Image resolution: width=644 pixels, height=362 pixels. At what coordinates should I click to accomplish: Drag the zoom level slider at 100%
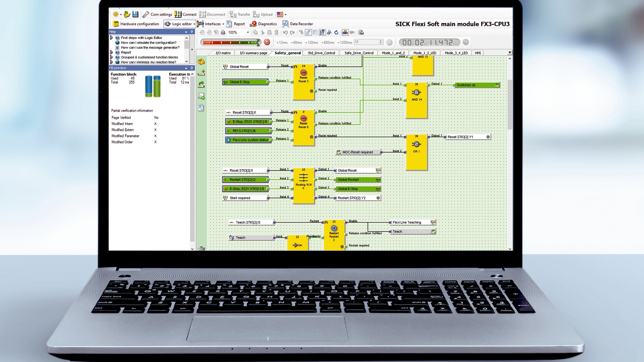point(236,32)
